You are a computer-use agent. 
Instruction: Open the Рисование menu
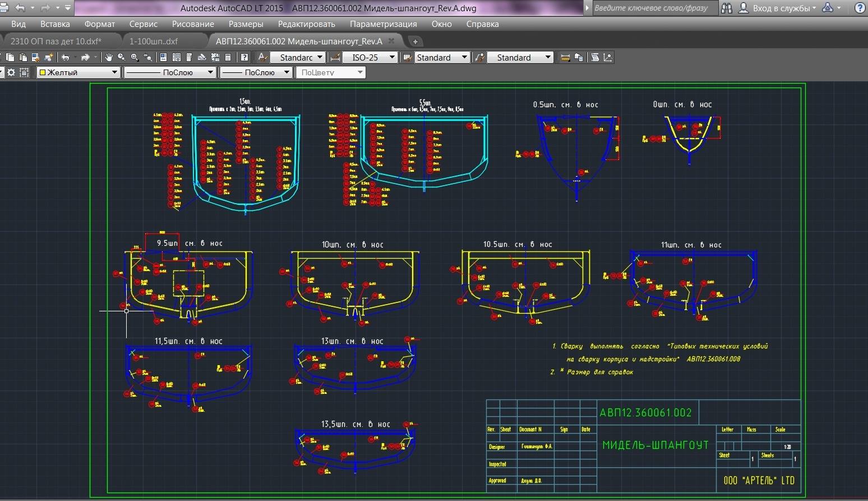(193, 24)
